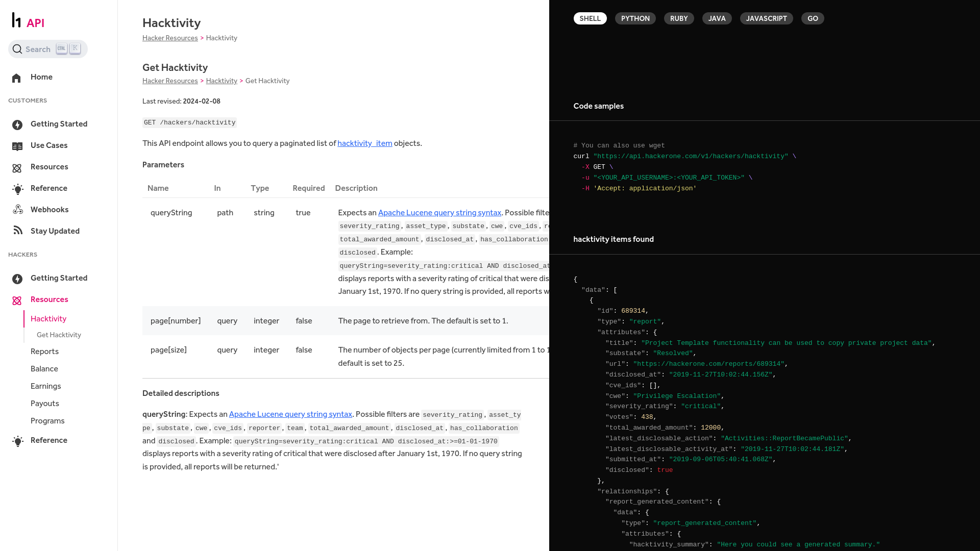Click Hacker Resources breadcrumb under Get Hacktivity
This screenshot has height=551, width=980.
pos(170,81)
